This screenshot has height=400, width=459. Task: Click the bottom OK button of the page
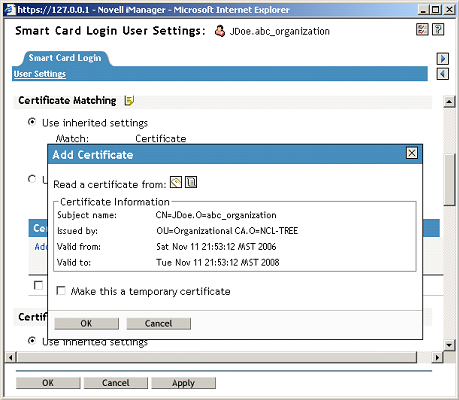pos(48,383)
